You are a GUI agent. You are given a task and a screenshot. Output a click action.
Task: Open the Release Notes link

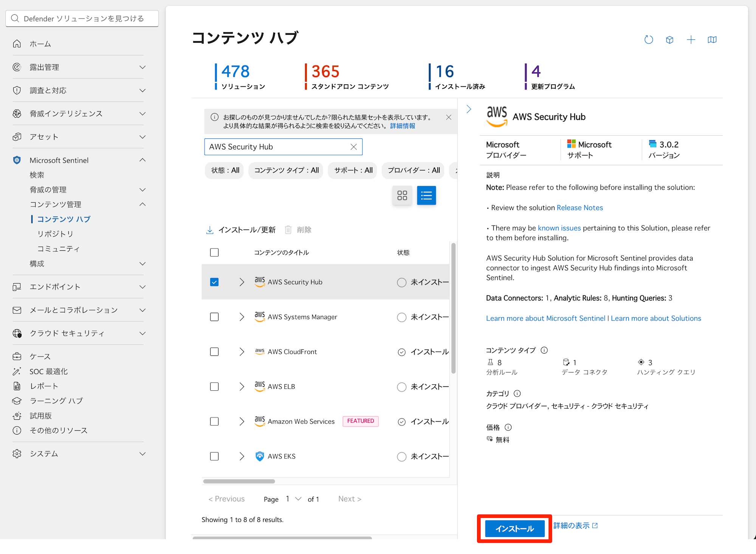(x=580, y=208)
